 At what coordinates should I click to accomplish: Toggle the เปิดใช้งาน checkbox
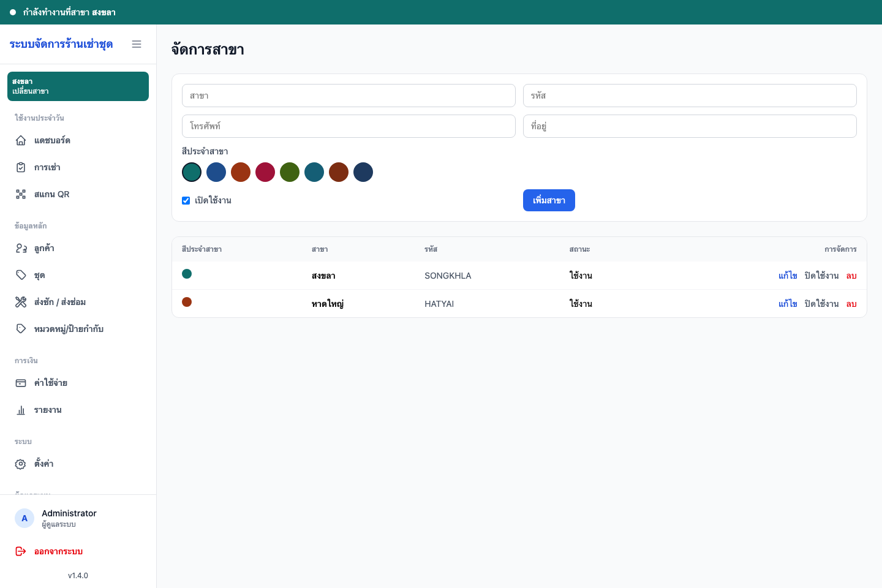[186, 200]
